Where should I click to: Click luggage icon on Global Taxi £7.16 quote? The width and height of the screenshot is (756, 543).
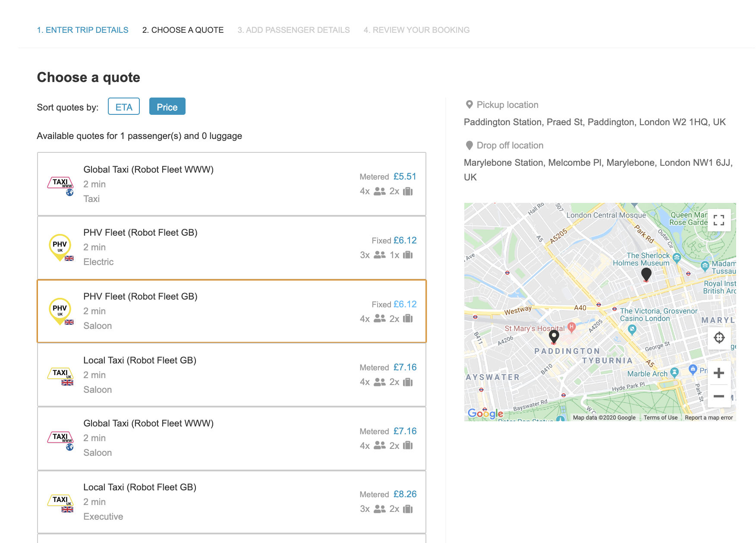coord(408,445)
